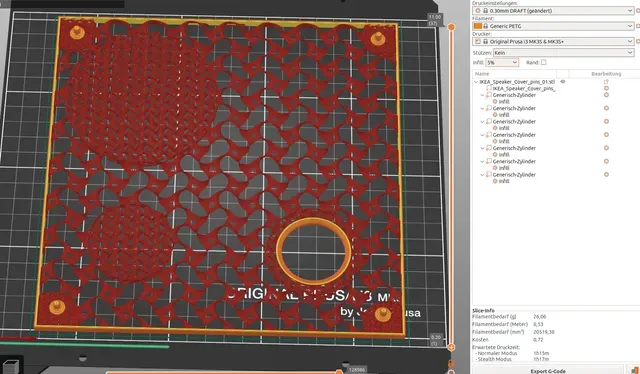
Task: Open the Infill 5% combo box
Action: [502, 62]
